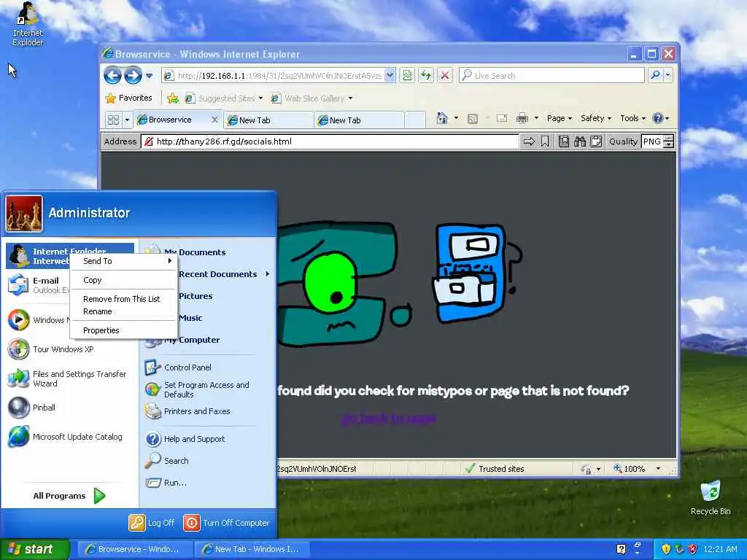Open Suggested Sites dropdown

pyautogui.click(x=224, y=98)
